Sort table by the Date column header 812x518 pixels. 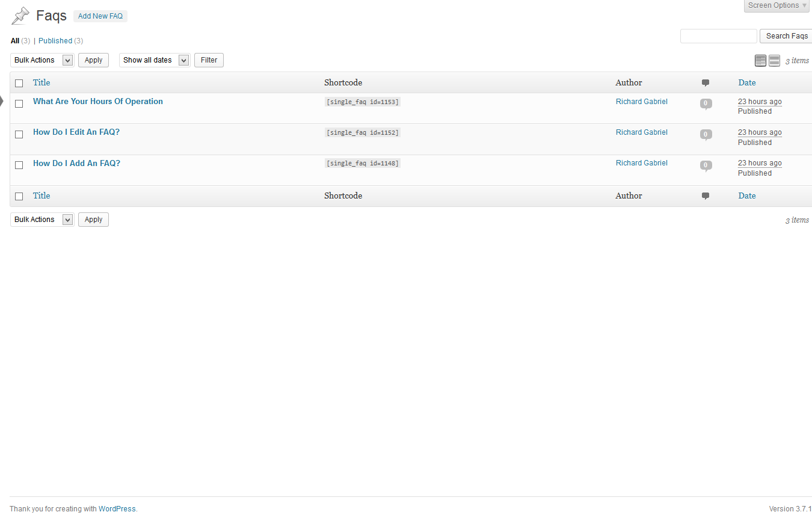(747, 82)
